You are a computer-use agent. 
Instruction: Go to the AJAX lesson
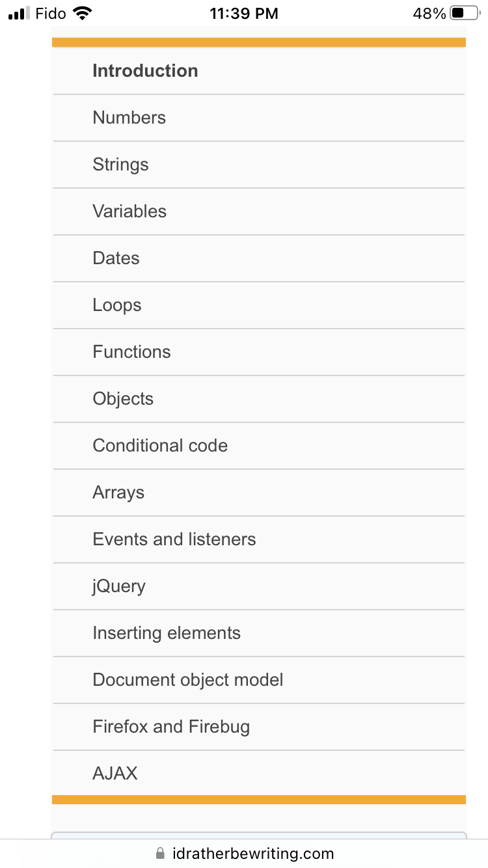[115, 774]
